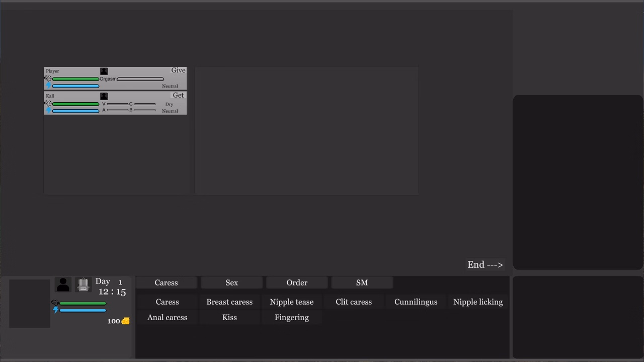644x362 pixels.
Task: Switch to the Order category tab
Action: [297, 282]
